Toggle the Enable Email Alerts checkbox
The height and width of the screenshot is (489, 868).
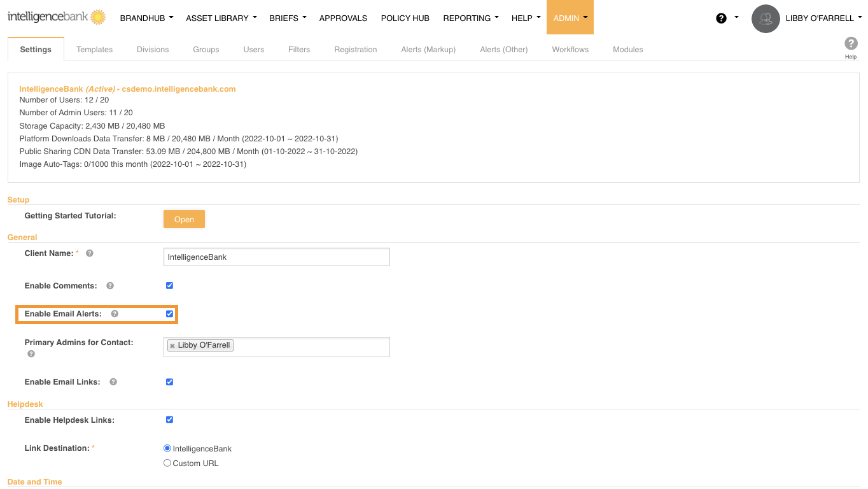[169, 314]
